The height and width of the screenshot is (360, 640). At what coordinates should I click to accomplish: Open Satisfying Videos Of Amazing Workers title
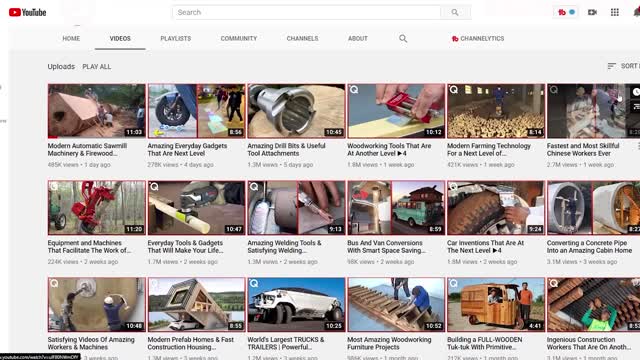click(91, 343)
